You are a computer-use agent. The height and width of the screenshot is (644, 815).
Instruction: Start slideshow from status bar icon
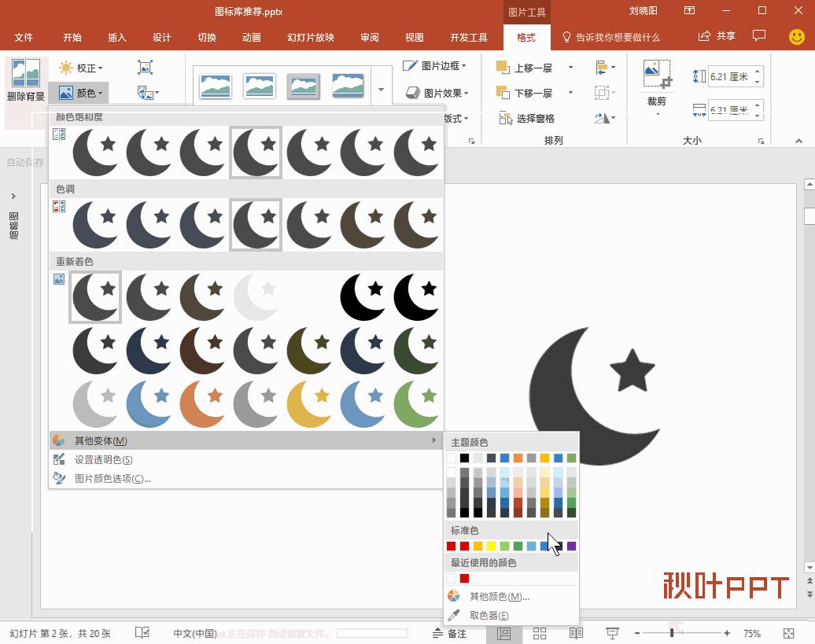click(x=612, y=633)
